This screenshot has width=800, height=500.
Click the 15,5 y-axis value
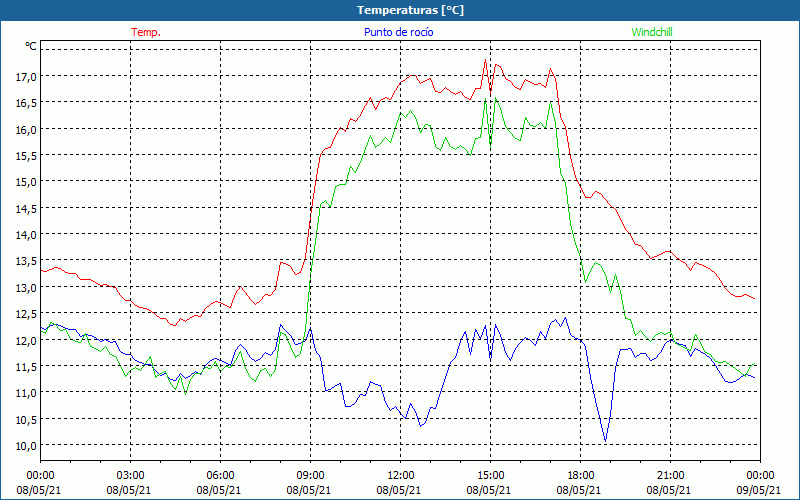tap(26, 156)
